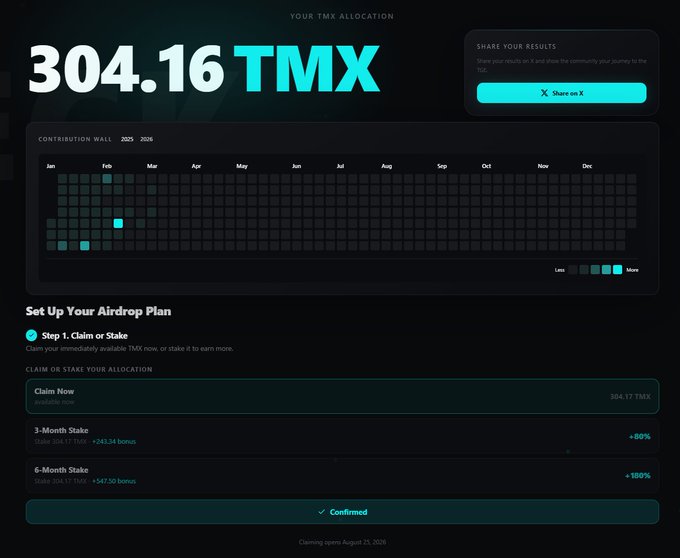Switch contribution wall to 2026
The height and width of the screenshot is (558, 680).
point(147,139)
